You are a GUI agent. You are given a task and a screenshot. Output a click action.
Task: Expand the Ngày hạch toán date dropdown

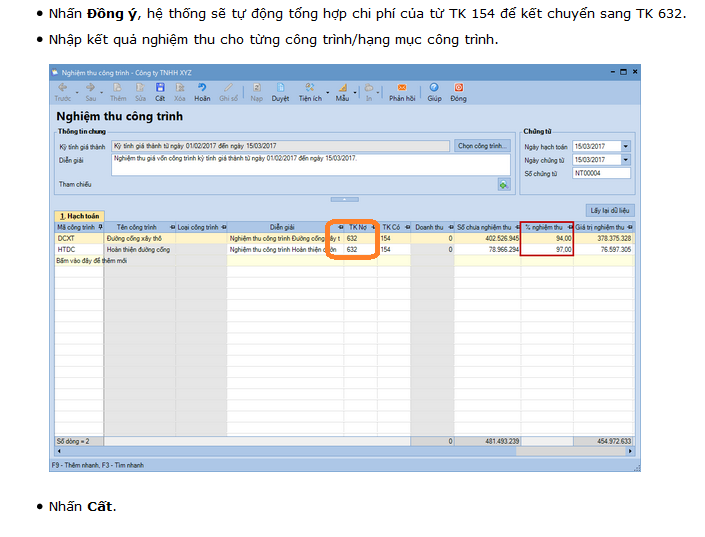(x=626, y=146)
